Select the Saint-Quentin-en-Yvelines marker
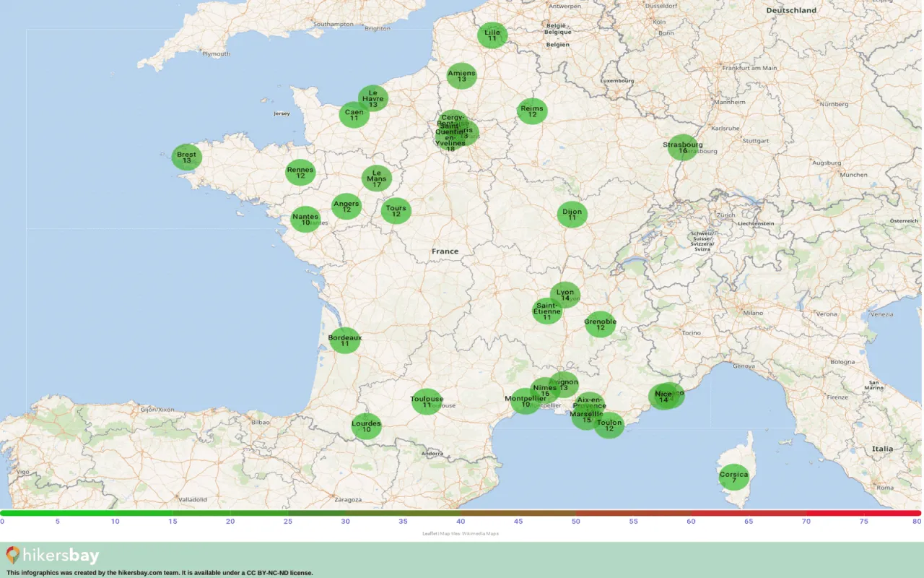 450,137
